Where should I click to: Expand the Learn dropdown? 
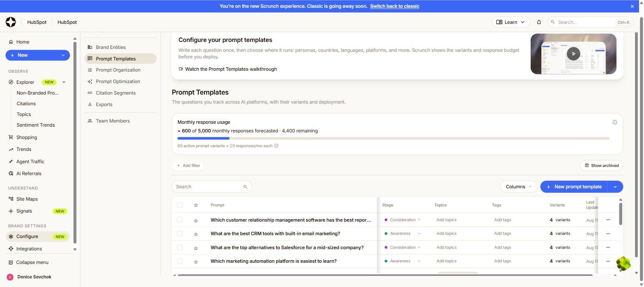511,22
